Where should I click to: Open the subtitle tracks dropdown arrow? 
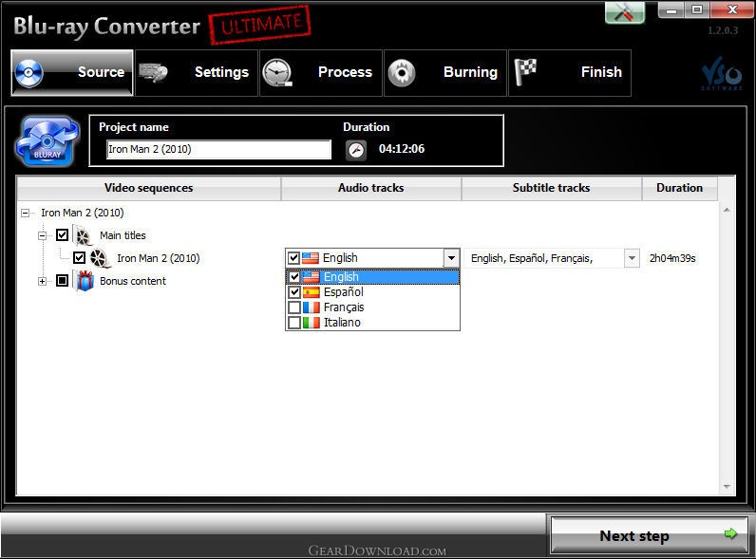click(x=632, y=258)
